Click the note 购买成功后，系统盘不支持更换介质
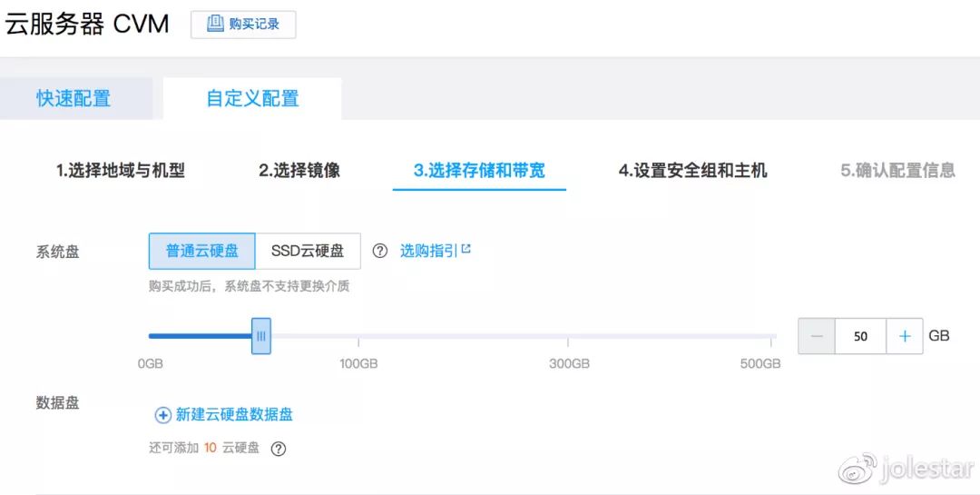This screenshot has width=980, height=495. [249, 287]
